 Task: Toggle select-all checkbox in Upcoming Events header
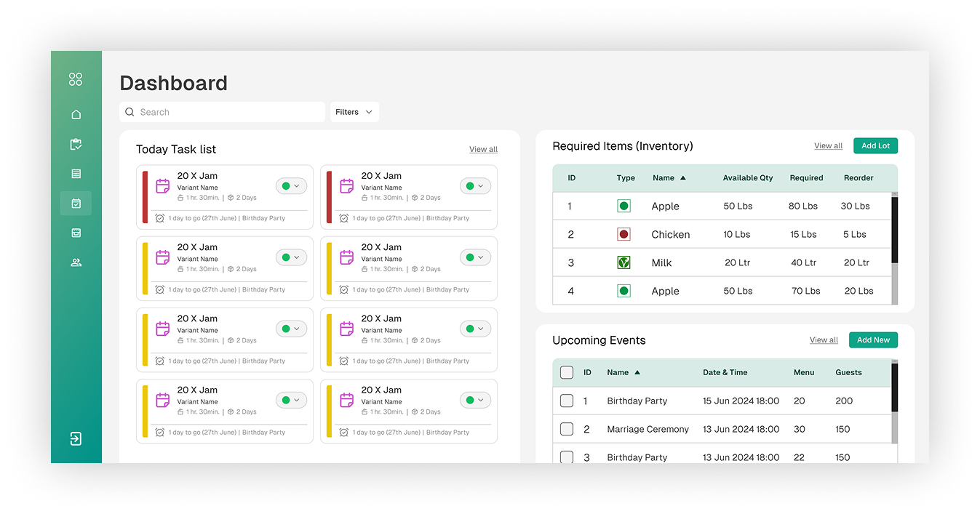(x=567, y=372)
